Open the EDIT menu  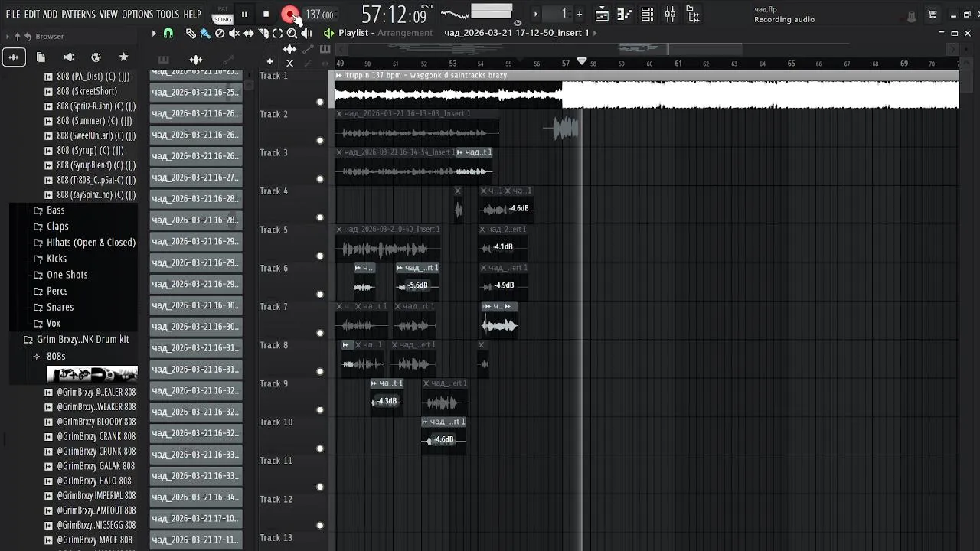[x=31, y=14]
